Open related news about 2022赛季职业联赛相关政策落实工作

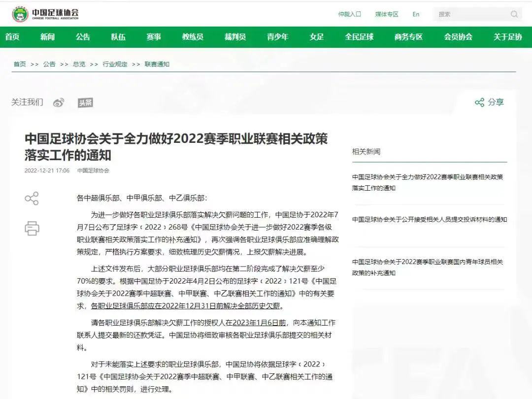428,182
